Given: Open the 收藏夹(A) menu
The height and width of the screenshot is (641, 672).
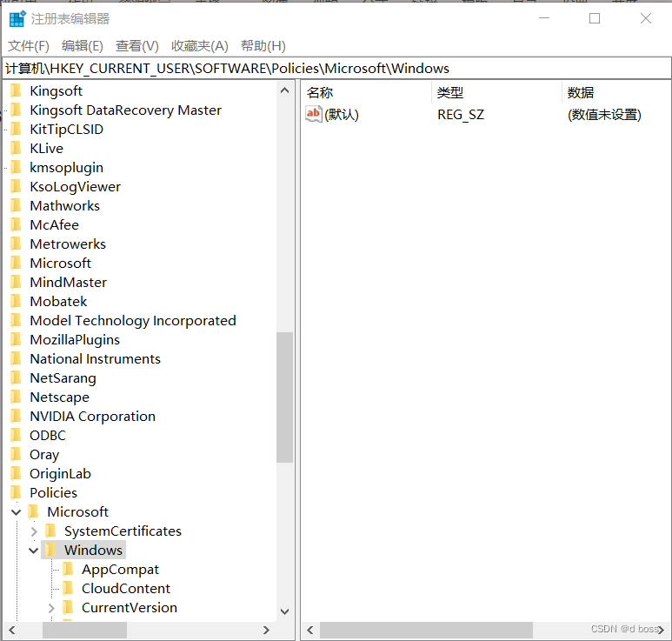Looking at the screenshot, I should (200, 46).
